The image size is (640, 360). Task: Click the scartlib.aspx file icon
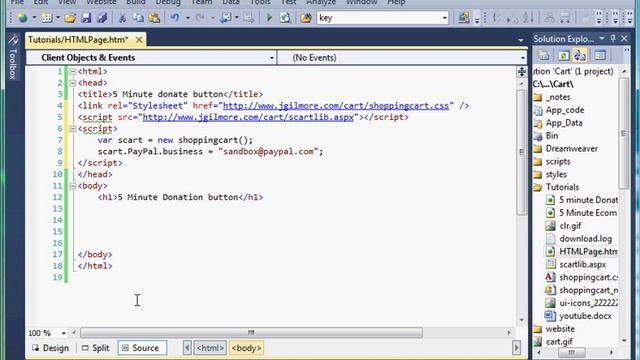(x=550, y=264)
